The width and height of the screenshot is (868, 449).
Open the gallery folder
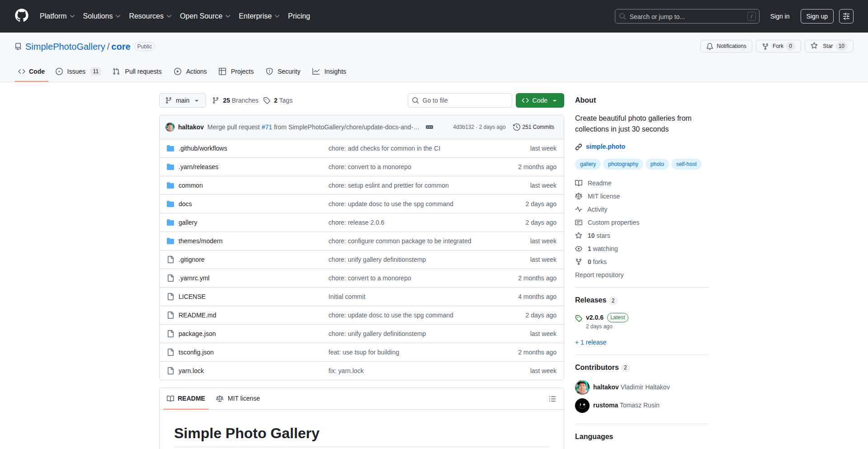coord(188,222)
